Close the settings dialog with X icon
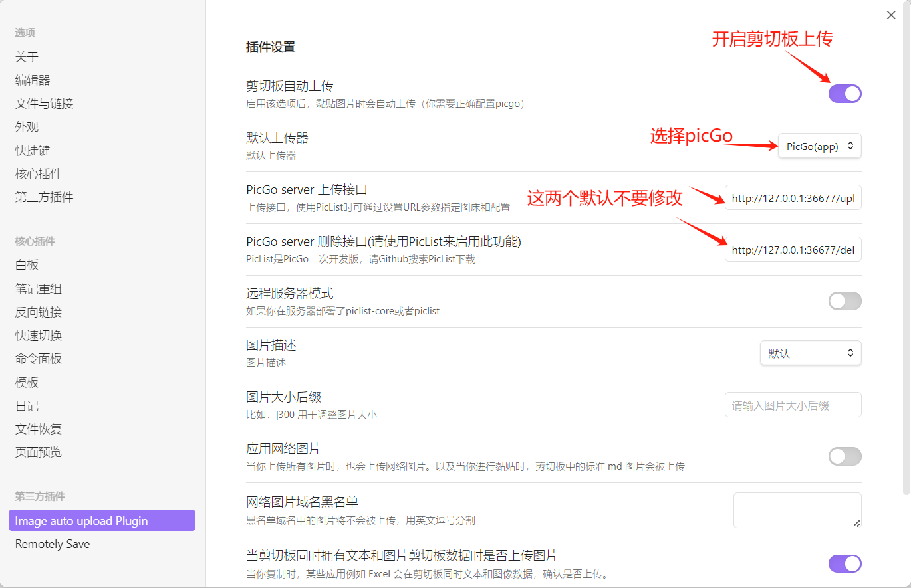 click(x=891, y=15)
